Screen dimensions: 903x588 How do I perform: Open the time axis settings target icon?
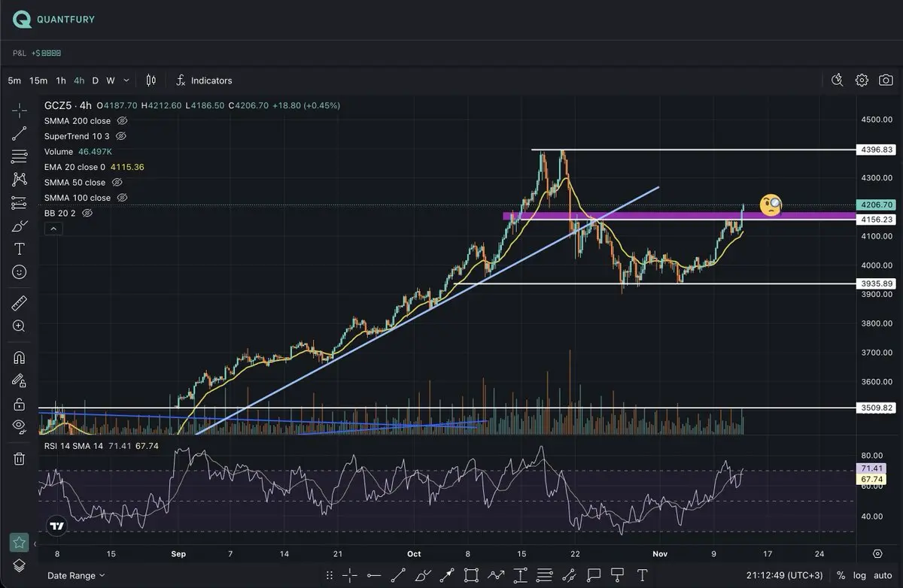tap(877, 553)
